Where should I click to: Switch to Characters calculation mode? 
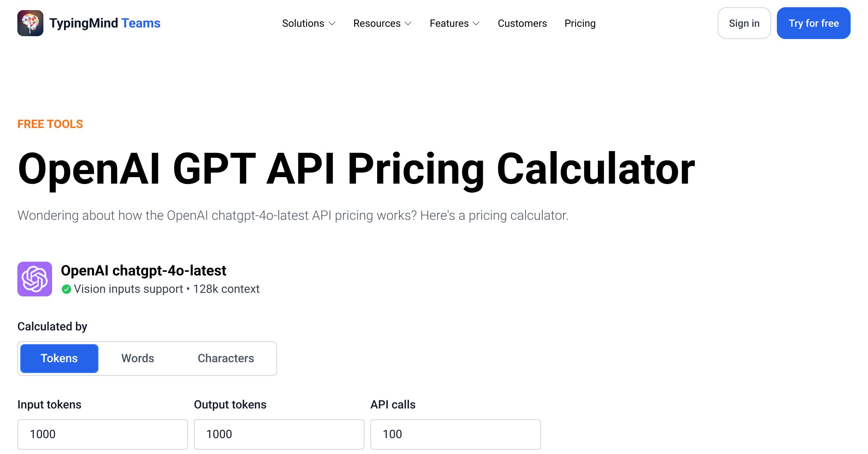226,358
